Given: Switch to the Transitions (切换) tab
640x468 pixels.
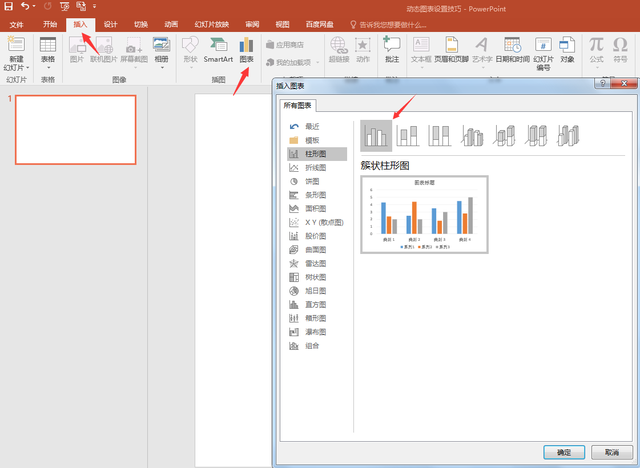Looking at the screenshot, I should [x=141, y=24].
